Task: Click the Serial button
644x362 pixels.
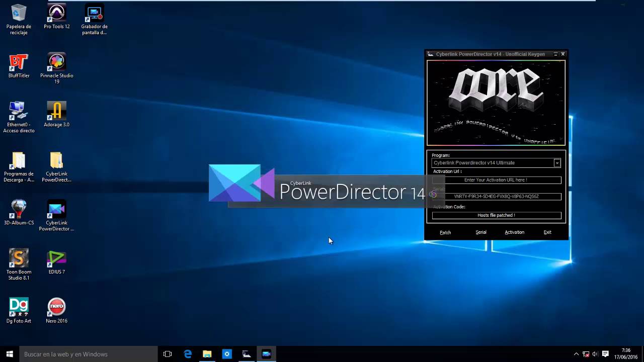Action: 481,232
